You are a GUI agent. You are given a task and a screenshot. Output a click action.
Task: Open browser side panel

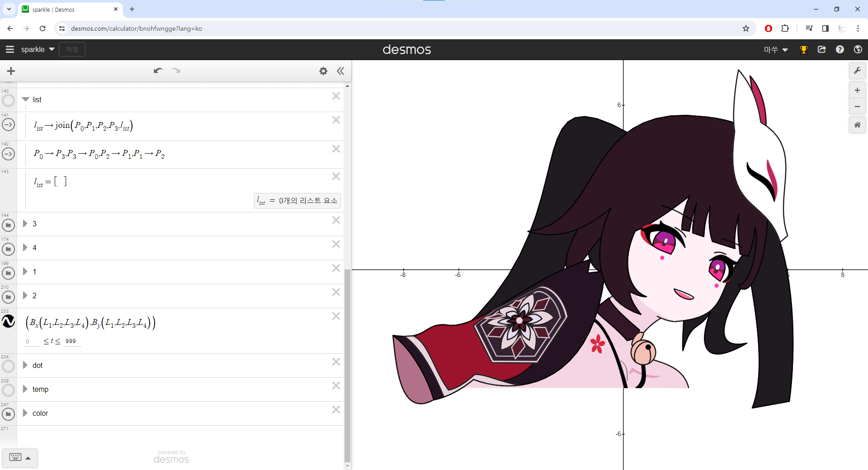coord(825,28)
